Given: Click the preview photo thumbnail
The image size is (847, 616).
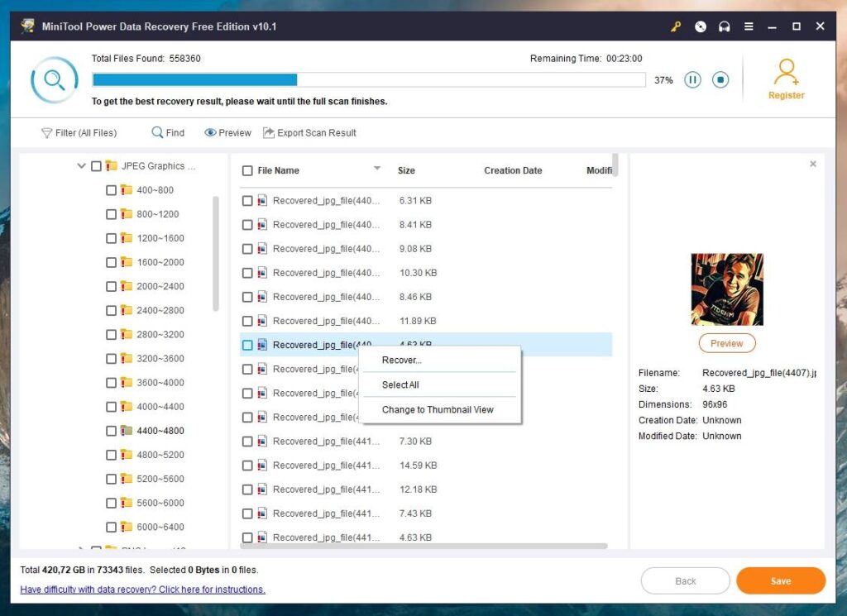Looking at the screenshot, I should pyautogui.click(x=727, y=289).
